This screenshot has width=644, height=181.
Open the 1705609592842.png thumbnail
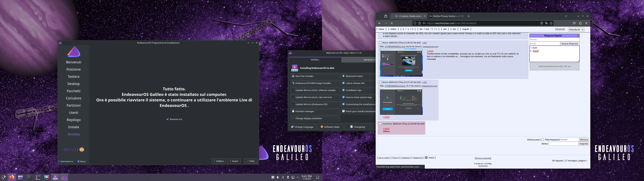pyautogui.click(x=401, y=63)
